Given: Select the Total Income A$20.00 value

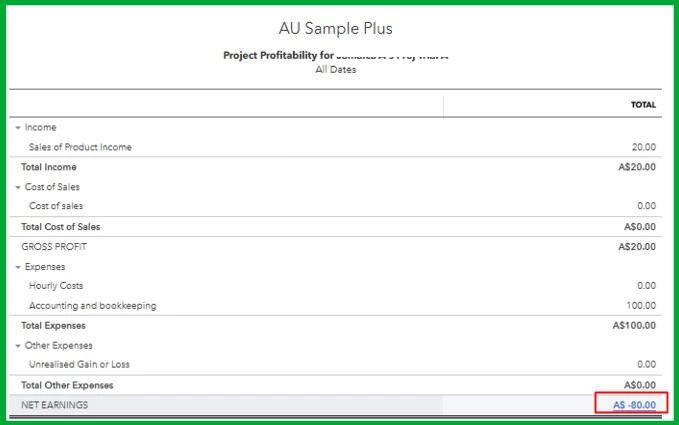Looking at the screenshot, I should pos(637,167).
